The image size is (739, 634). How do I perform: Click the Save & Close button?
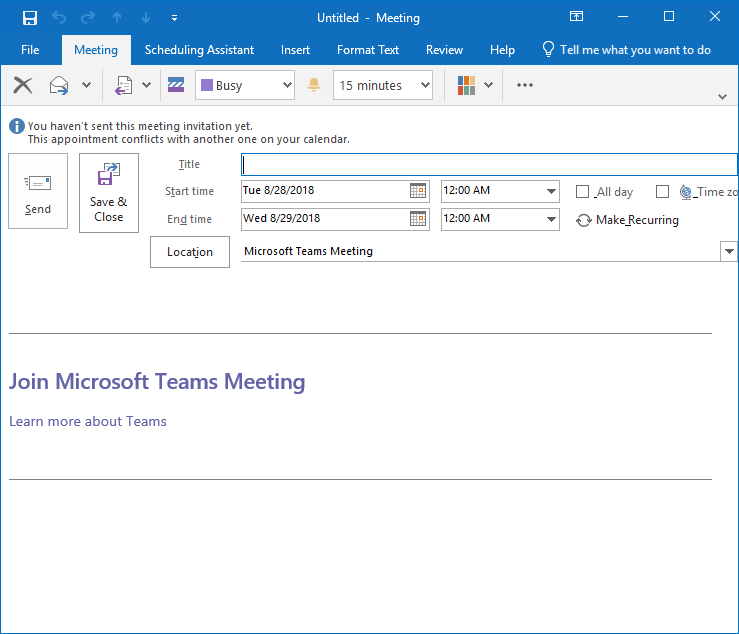tap(109, 193)
